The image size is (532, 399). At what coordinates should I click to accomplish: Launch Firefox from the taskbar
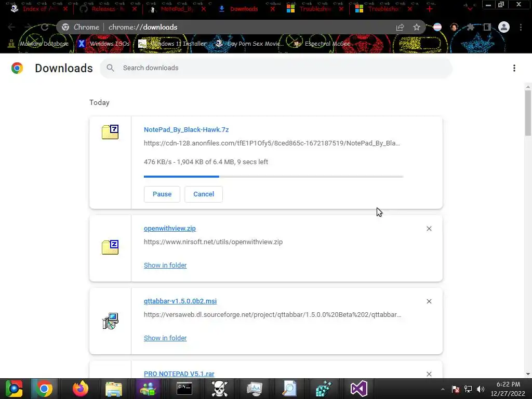pyautogui.click(x=81, y=389)
